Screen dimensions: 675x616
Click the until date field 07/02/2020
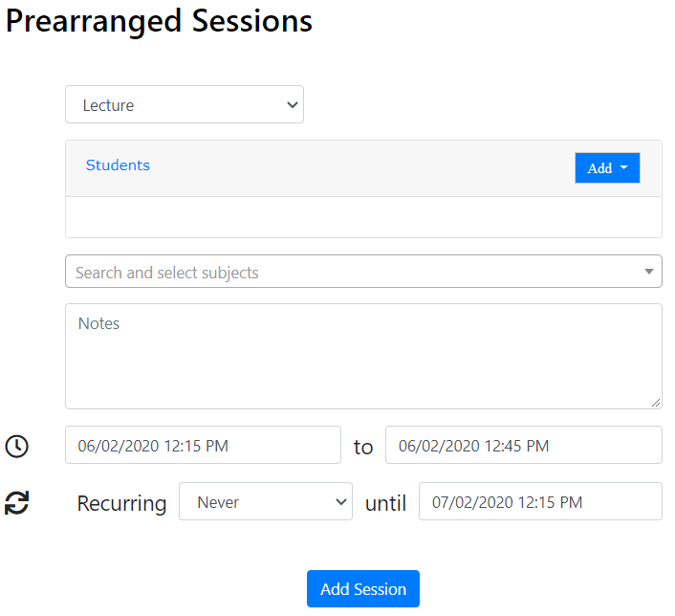539,502
